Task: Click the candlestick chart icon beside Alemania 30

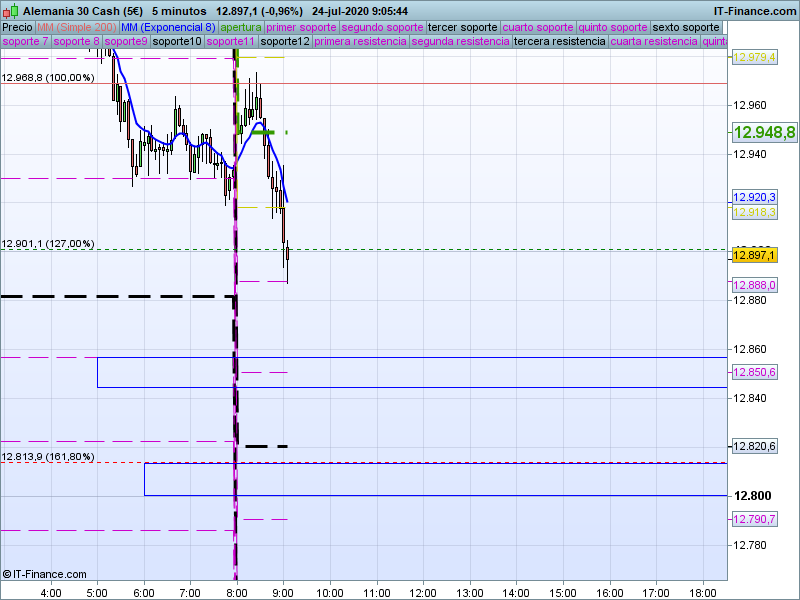Action: pos(11,11)
